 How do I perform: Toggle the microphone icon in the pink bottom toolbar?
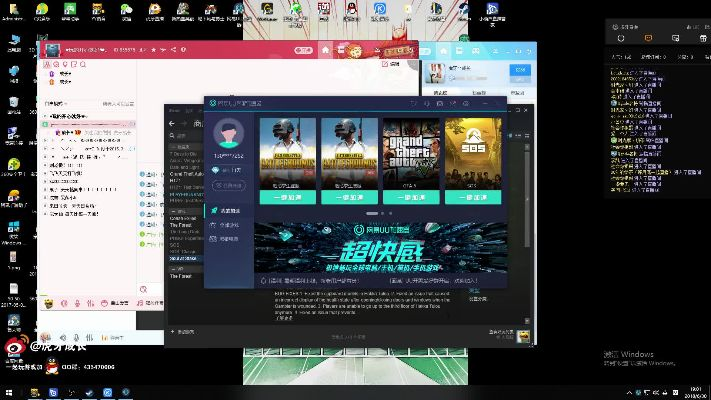[78, 303]
